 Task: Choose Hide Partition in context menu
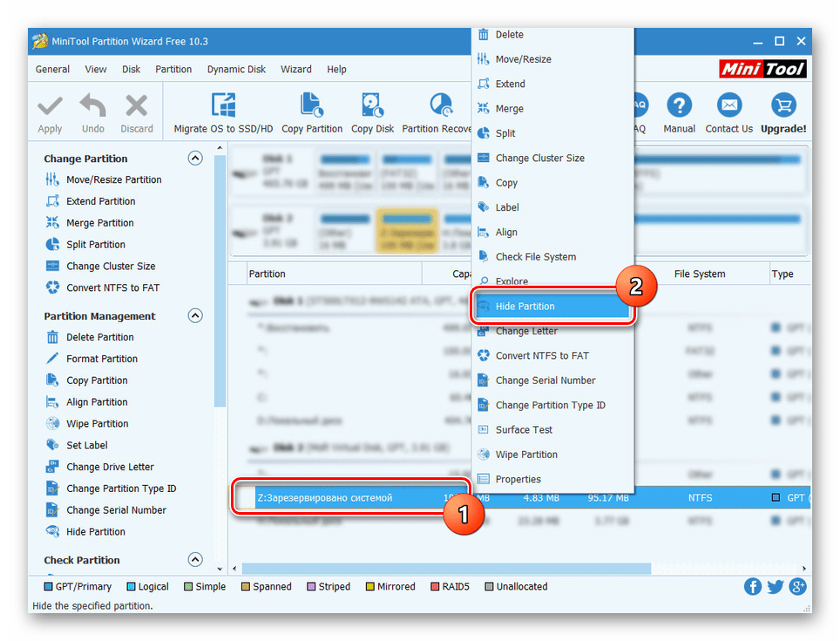coord(552,306)
